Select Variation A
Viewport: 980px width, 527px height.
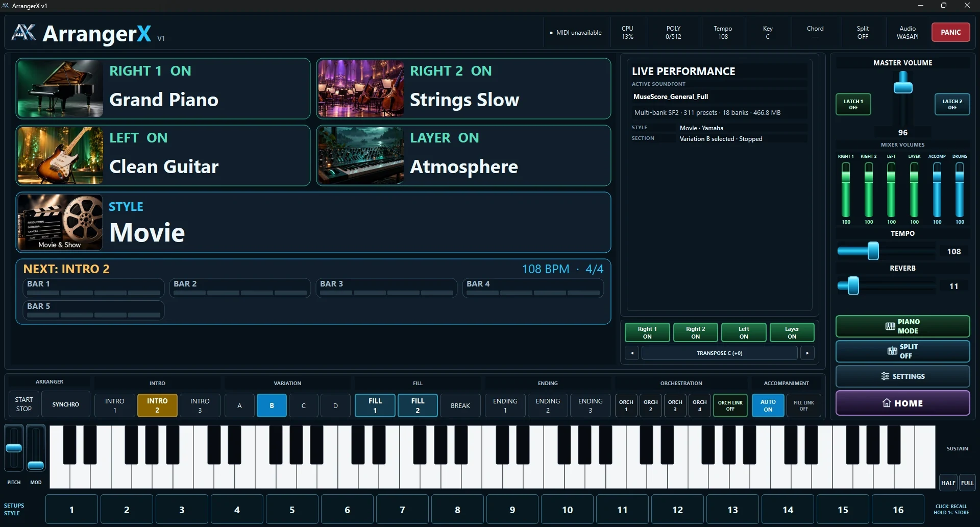[x=239, y=405]
